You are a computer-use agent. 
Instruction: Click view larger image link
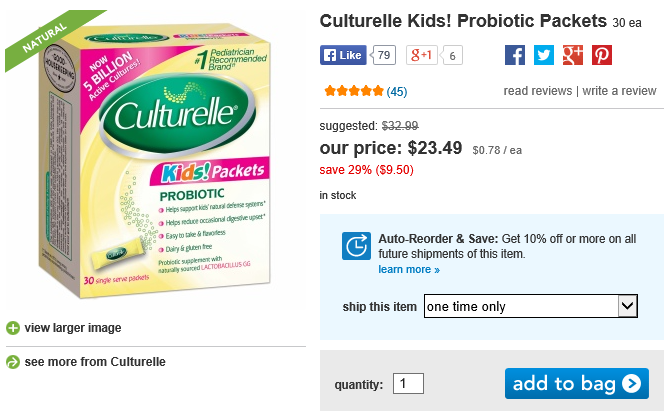point(72,328)
